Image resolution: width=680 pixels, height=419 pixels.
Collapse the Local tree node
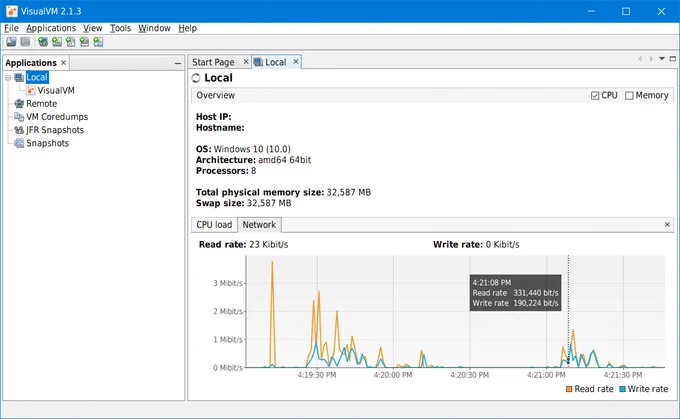[8, 78]
